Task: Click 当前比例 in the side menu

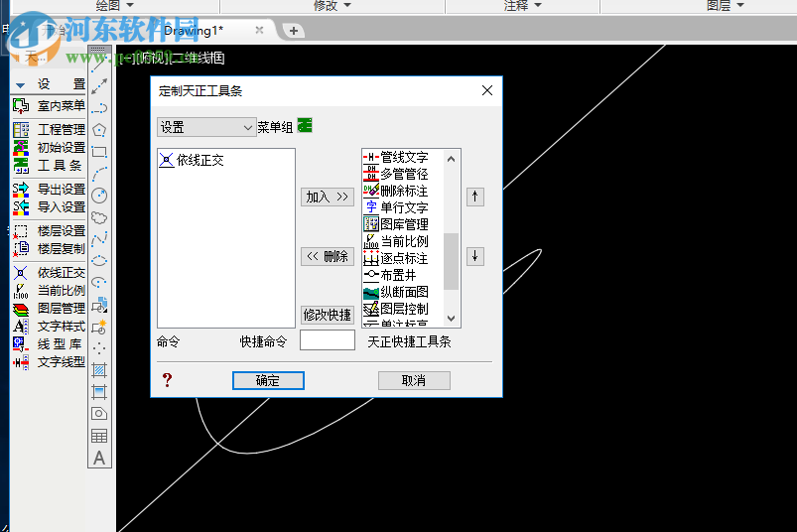Action: (49, 290)
